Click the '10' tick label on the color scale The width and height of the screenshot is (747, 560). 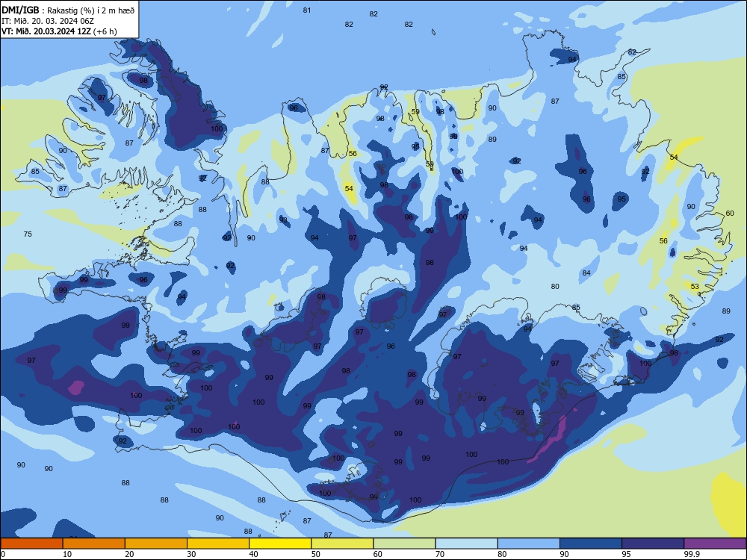click(67, 554)
